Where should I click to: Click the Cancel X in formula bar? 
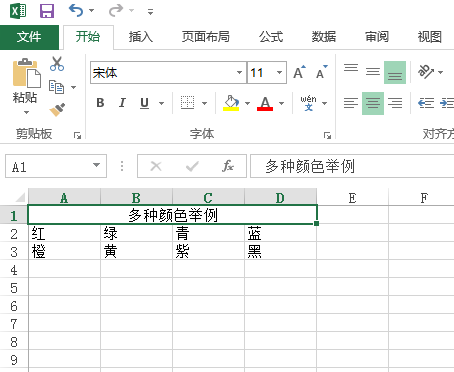pyautogui.click(x=156, y=166)
